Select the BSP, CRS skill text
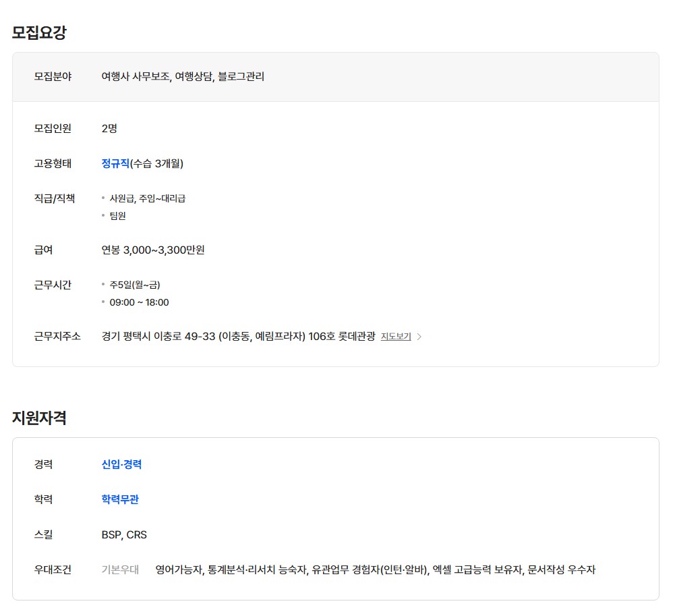The width and height of the screenshot is (675, 616). [124, 534]
